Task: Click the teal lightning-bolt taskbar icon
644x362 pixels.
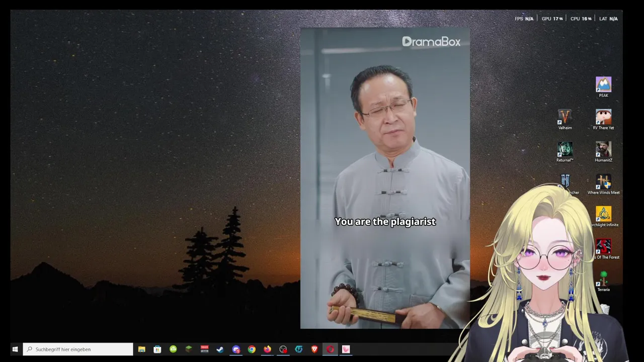Action: point(299,349)
